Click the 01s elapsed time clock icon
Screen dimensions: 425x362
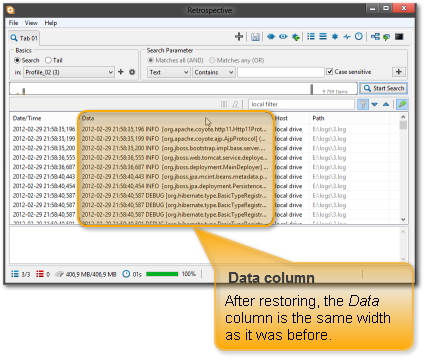click(x=126, y=274)
